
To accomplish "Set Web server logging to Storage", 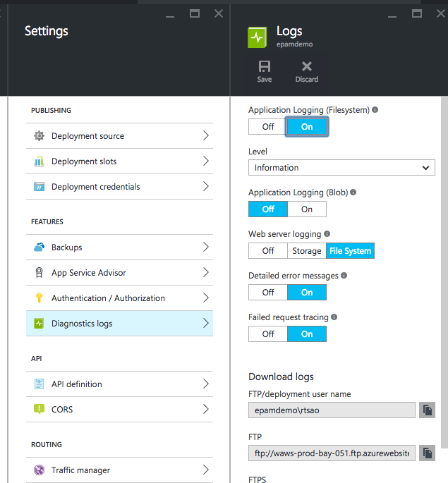I will 307,251.
